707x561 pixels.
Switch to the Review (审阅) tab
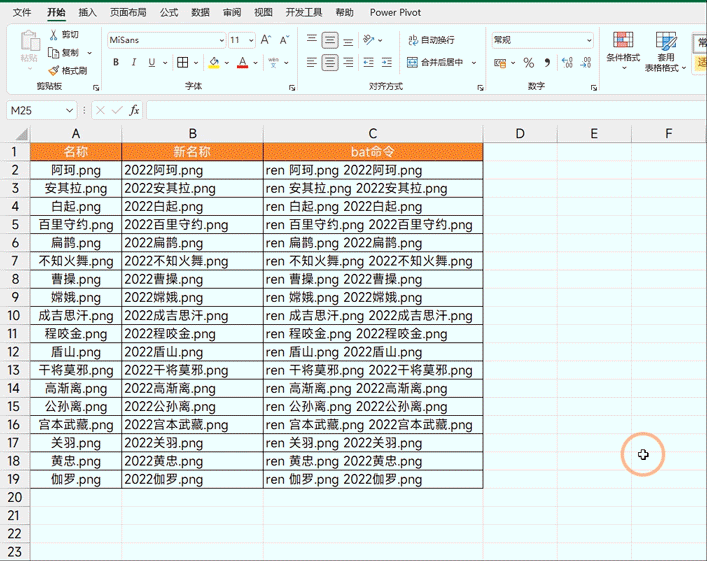(x=232, y=13)
